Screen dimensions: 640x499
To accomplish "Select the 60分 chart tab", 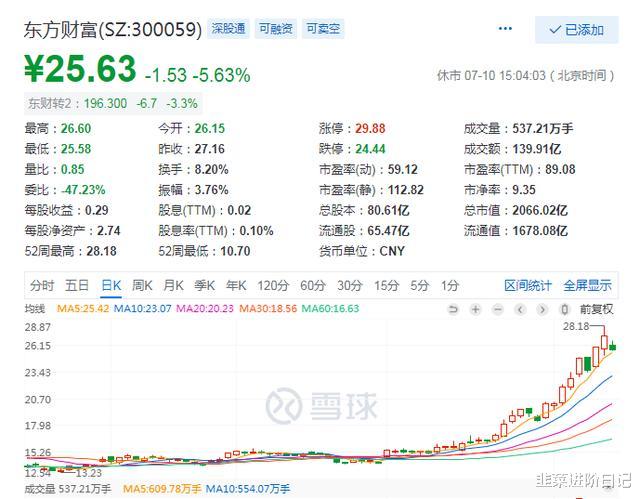I will [x=313, y=285].
